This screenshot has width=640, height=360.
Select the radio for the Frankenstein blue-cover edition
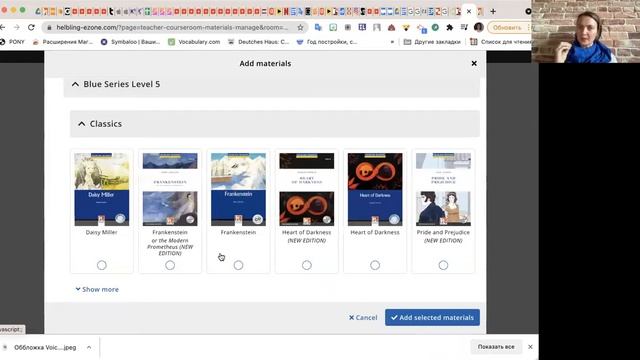click(238, 265)
